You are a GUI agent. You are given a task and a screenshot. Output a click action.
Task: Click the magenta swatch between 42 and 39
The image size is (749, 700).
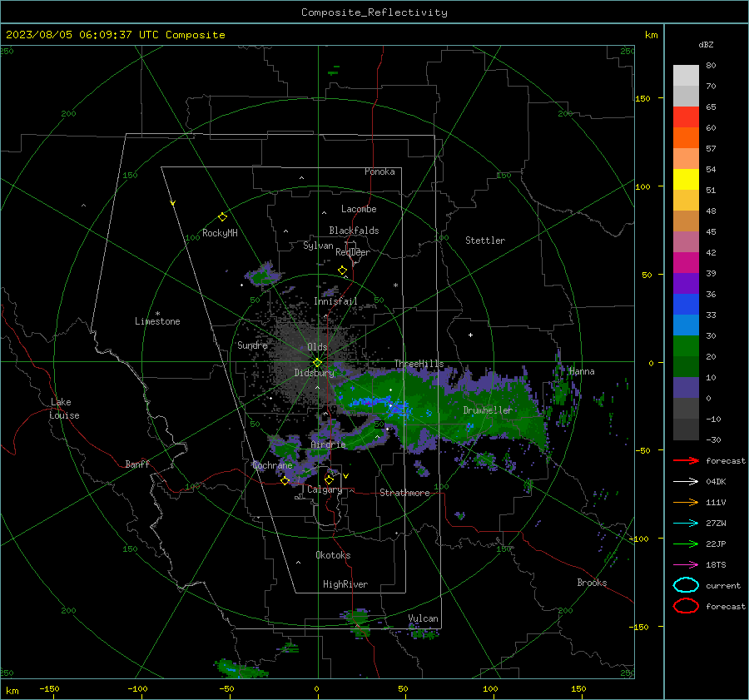pos(686,263)
